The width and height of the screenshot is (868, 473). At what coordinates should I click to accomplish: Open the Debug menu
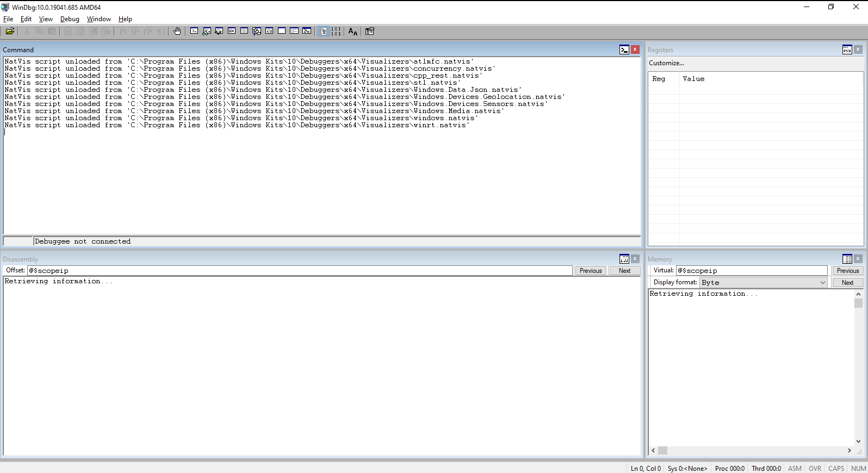pos(70,19)
